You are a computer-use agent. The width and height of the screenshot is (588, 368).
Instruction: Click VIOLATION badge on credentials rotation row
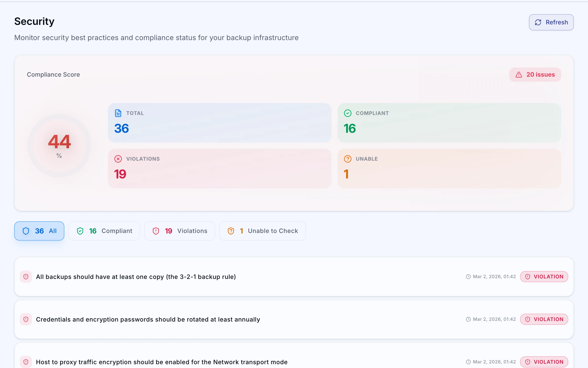[544, 319]
